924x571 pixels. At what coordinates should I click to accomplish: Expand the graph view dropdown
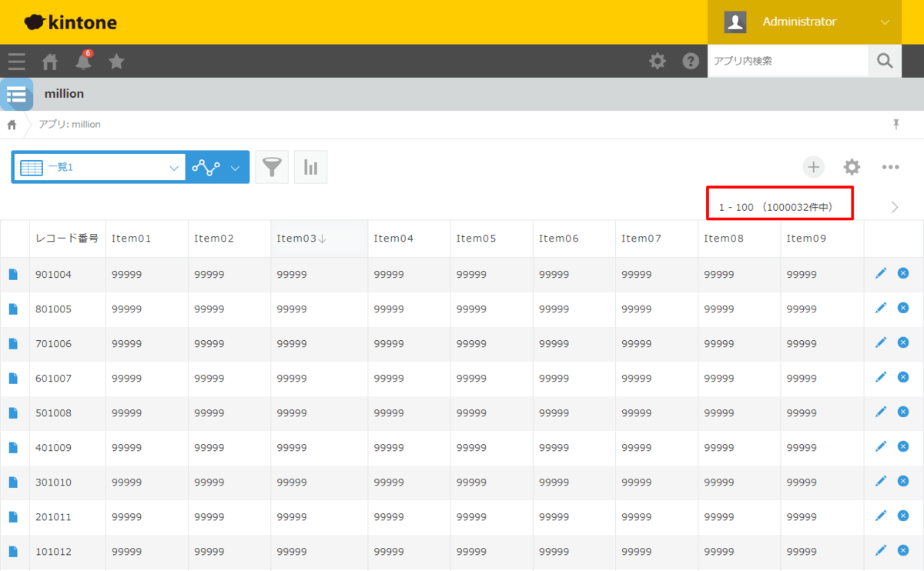click(217, 167)
